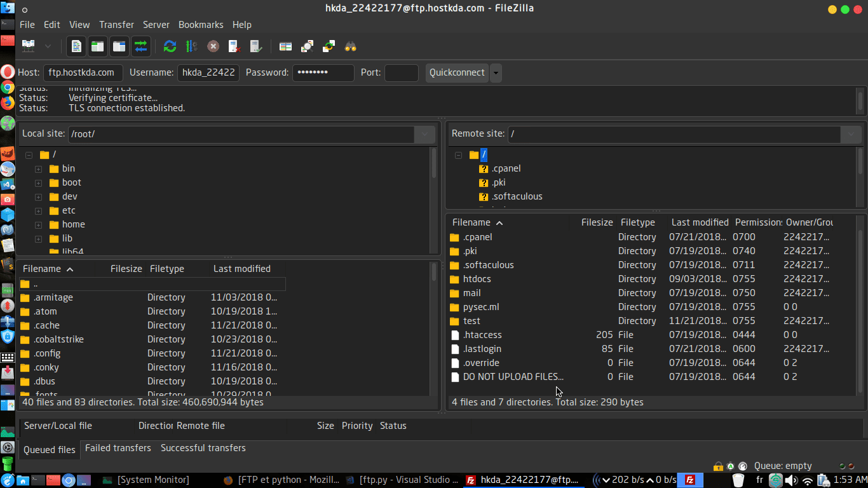Open the Site Manager icon
The width and height of the screenshot is (868, 488).
point(29,46)
